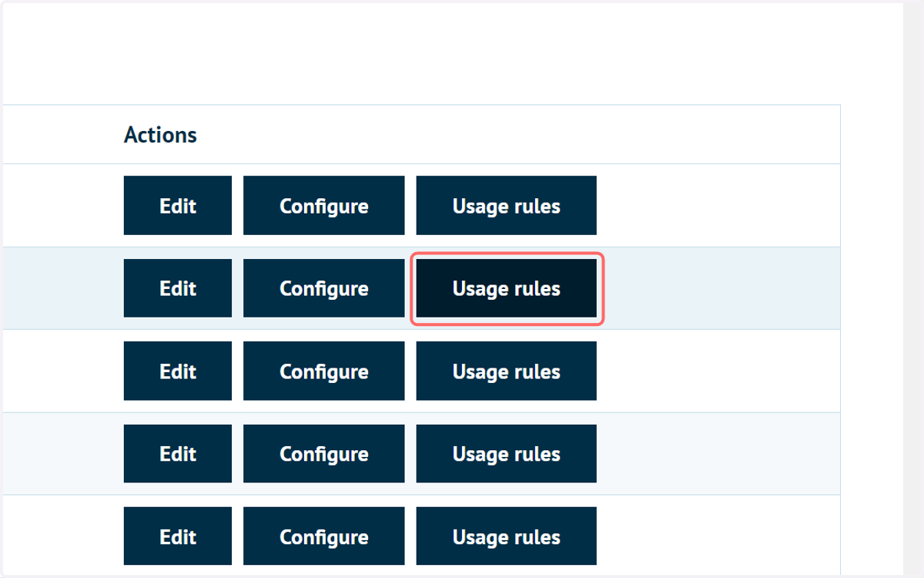Click Edit in the fifth table row
924x578 pixels.
pos(178,536)
